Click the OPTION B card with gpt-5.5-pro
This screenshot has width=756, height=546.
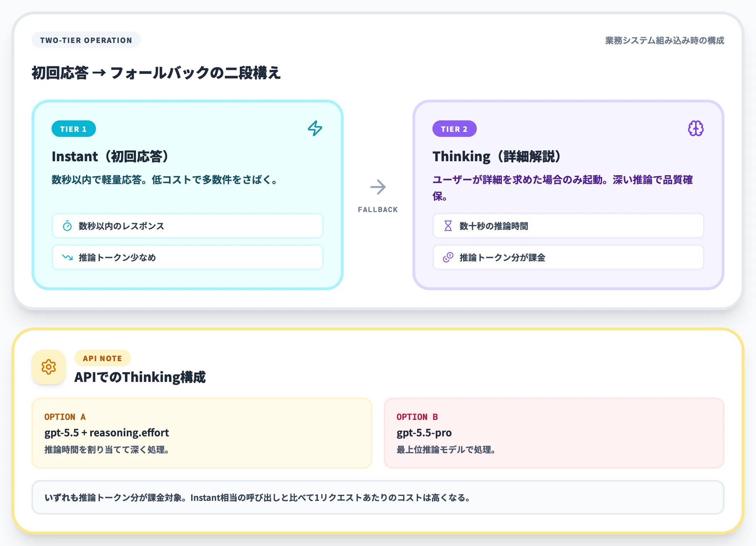554,433
